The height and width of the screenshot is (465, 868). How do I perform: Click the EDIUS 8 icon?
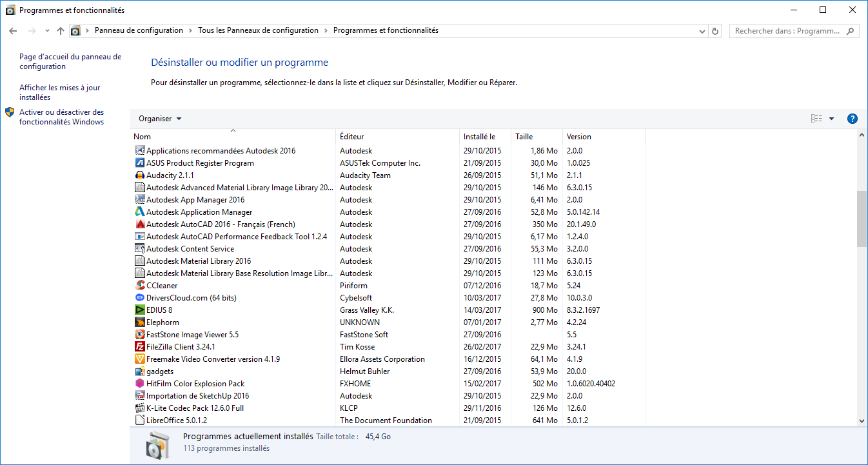click(x=140, y=310)
